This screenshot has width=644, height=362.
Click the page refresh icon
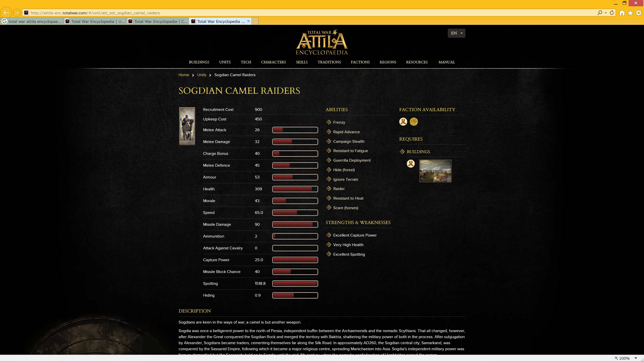[x=612, y=13]
